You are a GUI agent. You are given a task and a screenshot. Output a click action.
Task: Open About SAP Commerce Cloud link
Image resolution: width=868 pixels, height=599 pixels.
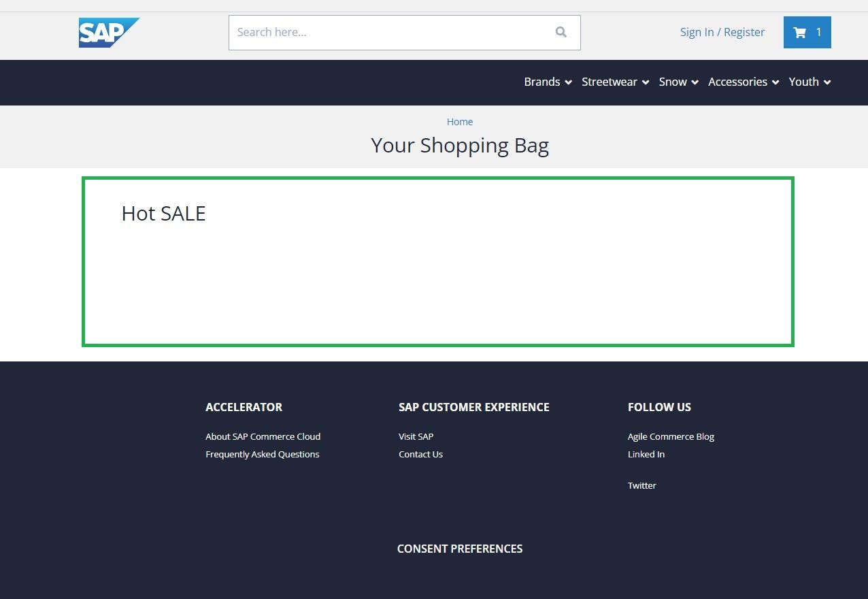pos(263,436)
